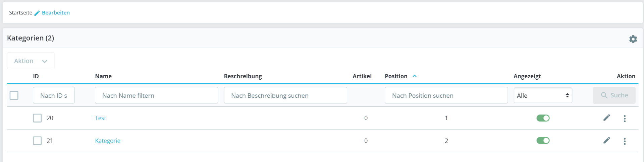Sort by the Name column header
This screenshot has width=644, height=162.
click(x=103, y=76)
